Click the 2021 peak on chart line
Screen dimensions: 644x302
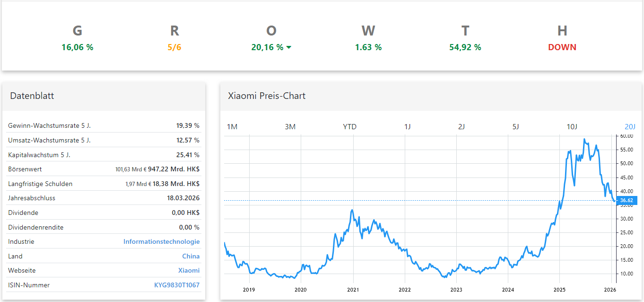click(x=352, y=210)
